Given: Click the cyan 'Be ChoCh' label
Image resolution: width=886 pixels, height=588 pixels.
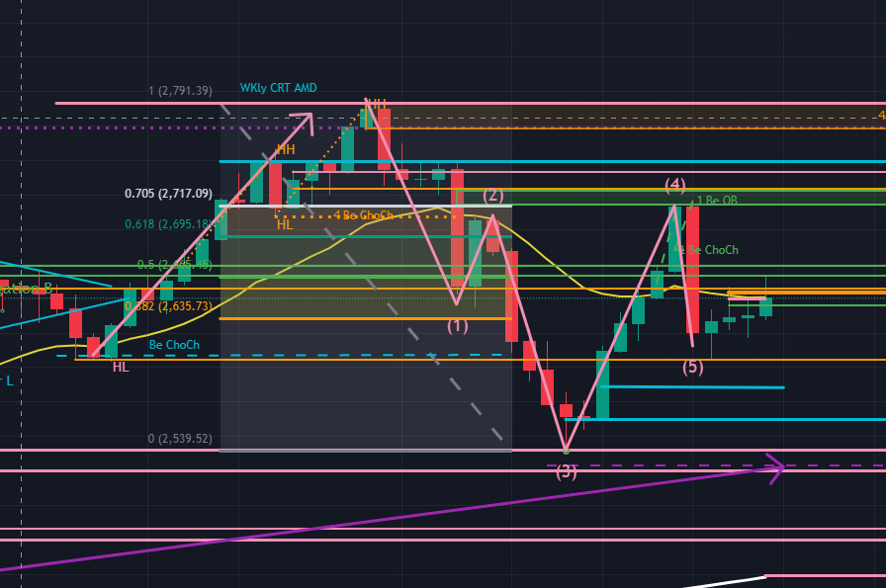Looking at the screenshot, I should [174, 345].
